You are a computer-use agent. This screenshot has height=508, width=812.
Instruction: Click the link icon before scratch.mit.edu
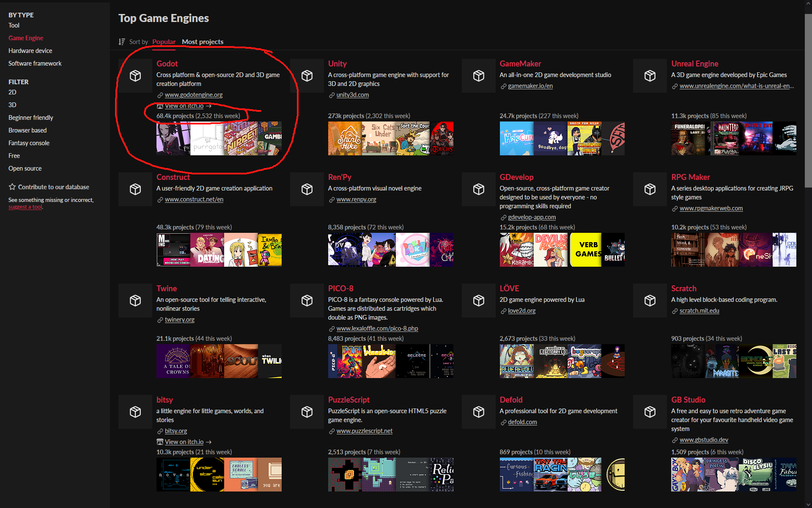click(x=675, y=311)
